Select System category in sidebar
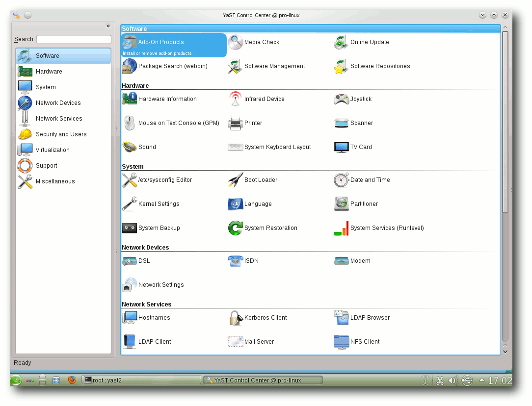Viewport: 532px width, 406px height. 63,87
